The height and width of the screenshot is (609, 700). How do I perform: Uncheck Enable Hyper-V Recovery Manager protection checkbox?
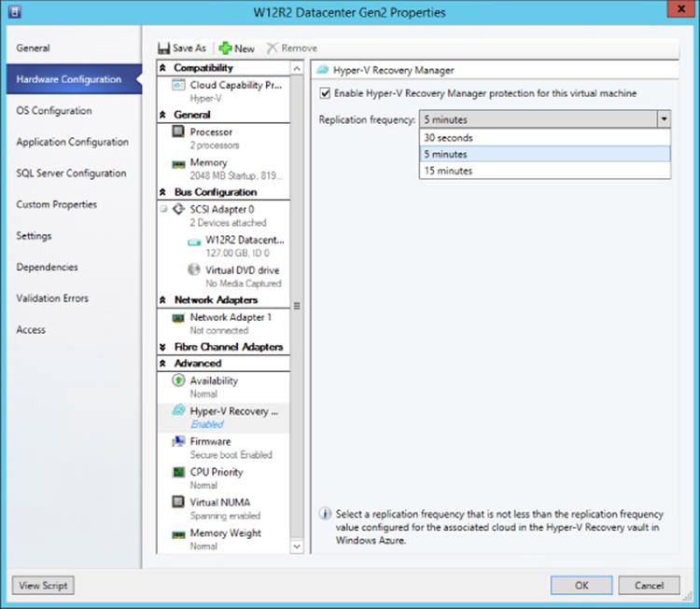click(x=325, y=93)
